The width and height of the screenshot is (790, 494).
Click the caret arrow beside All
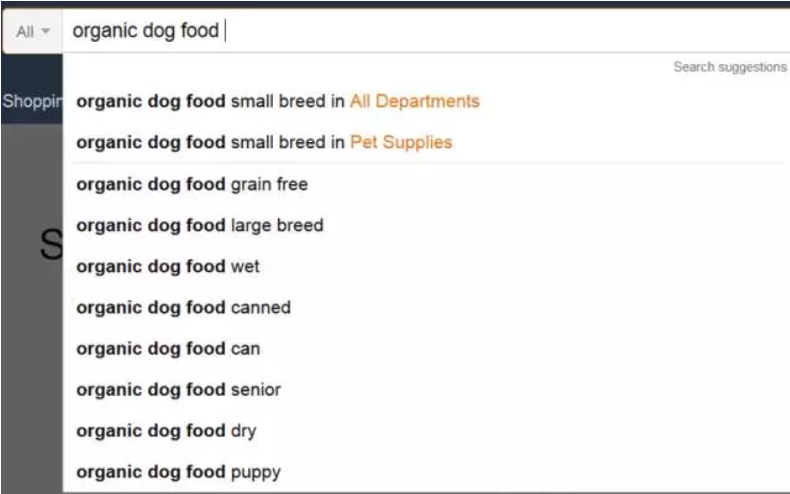46,33
